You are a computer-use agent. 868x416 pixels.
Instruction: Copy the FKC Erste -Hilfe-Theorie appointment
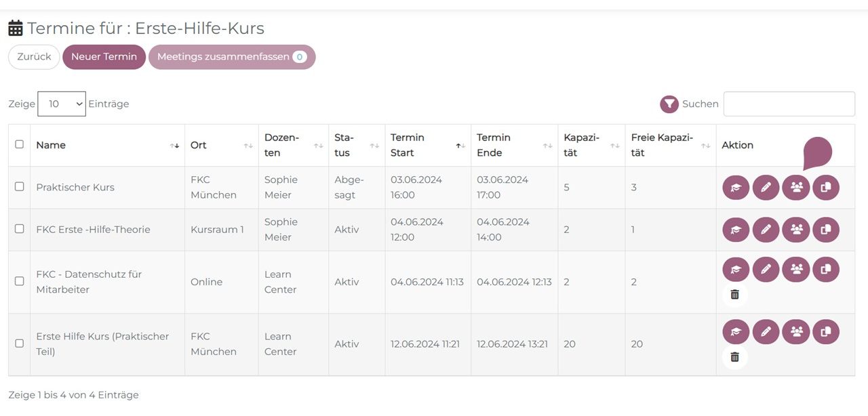825,230
